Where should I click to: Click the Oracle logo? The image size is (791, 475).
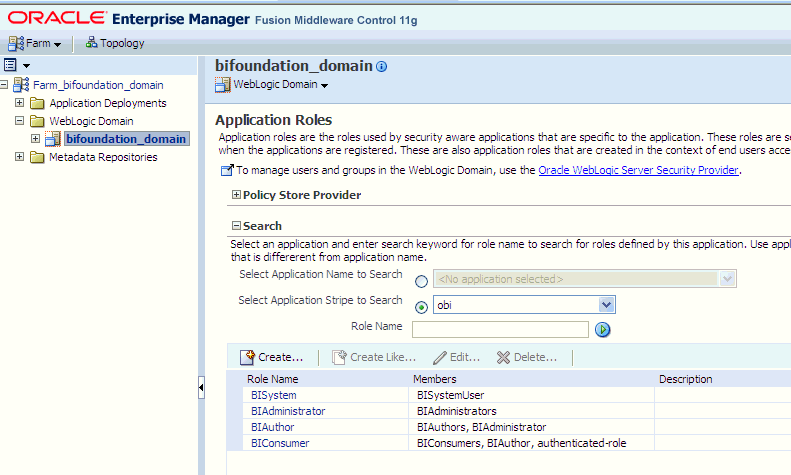pyautogui.click(x=57, y=18)
